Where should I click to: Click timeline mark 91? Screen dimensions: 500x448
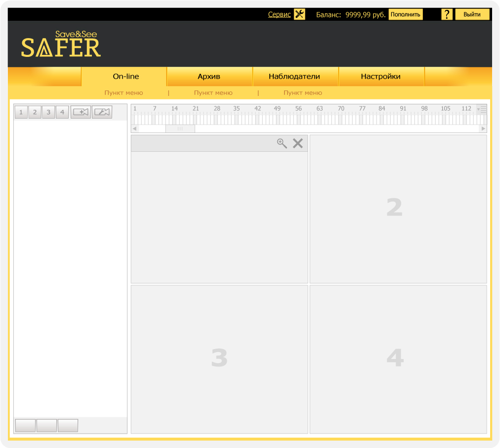(403, 108)
